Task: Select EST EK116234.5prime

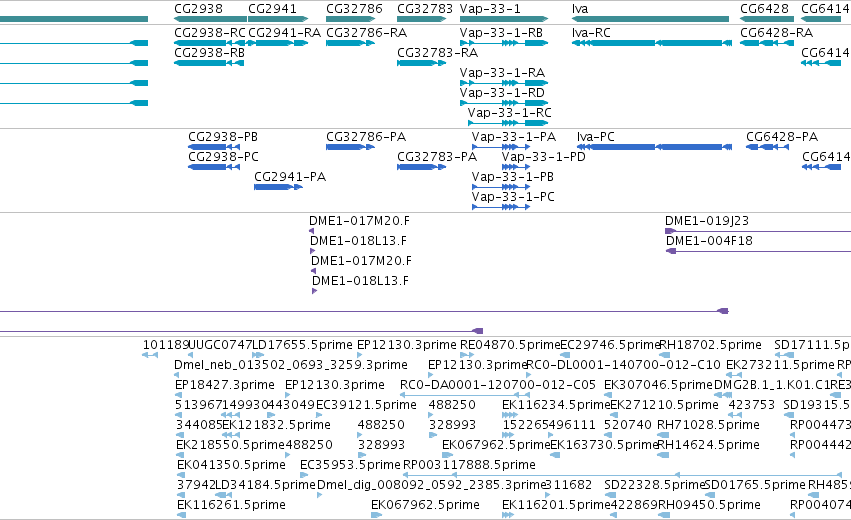Action: coord(556,405)
